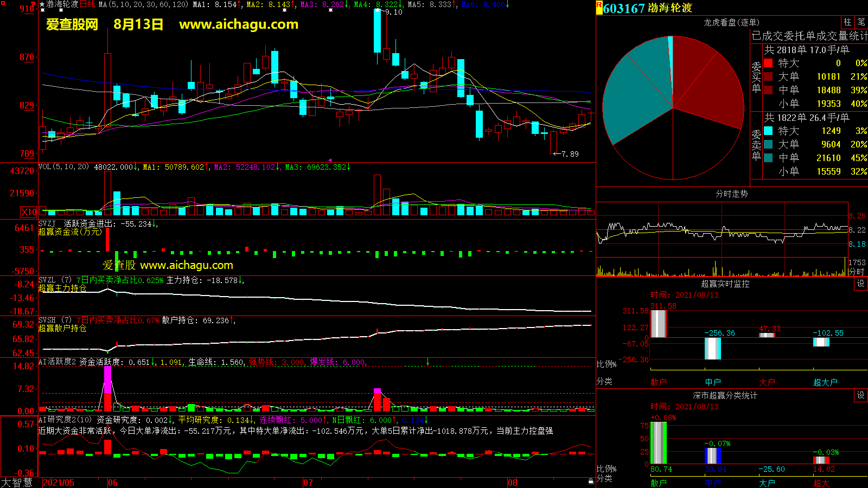Click the X10 volume scale indicator
This screenshot has width=868, height=488.
pyautogui.click(x=29, y=212)
